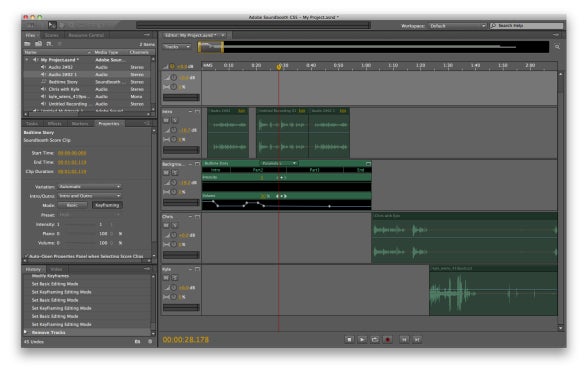Switch to the Markers tab
Image resolution: width=586 pixels, height=373 pixels.
80,123
